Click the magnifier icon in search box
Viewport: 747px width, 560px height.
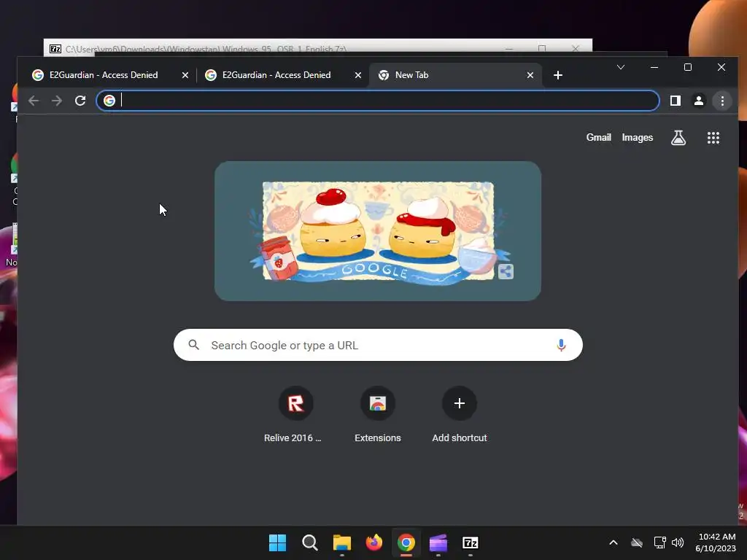click(x=193, y=345)
